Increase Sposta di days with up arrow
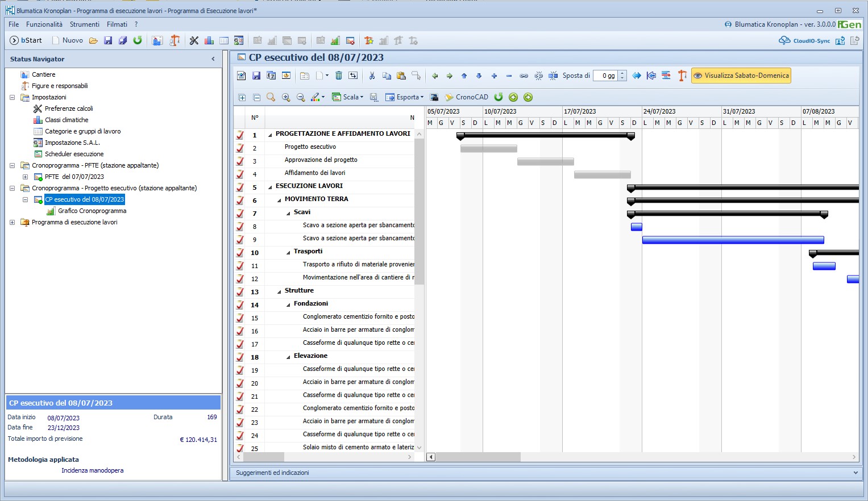This screenshot has width=868, height=501. click(x=622, y=73)
